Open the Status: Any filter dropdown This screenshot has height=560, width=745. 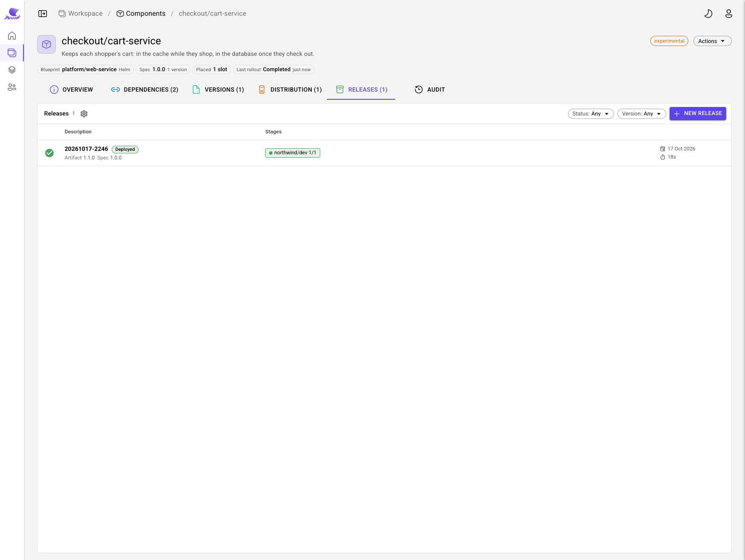(591, 114)
